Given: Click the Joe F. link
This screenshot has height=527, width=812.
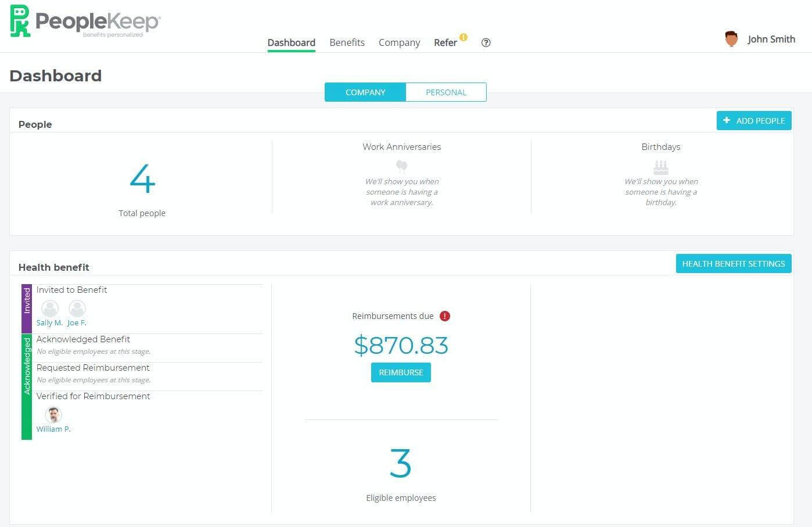Looking at the screenshot, I should (77, 322).
